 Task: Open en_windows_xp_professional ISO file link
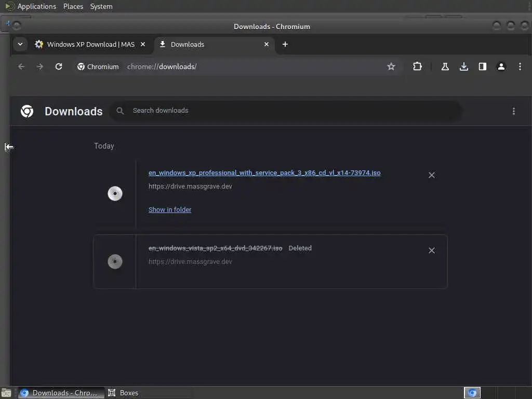click(264, 172)
